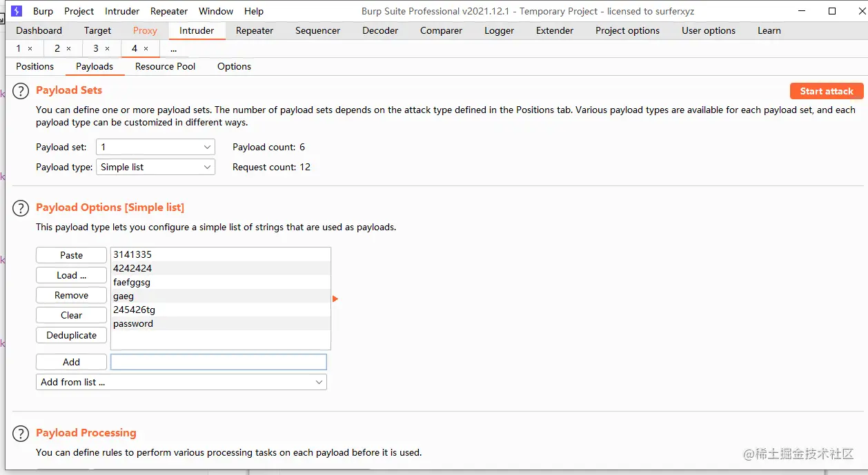The image size is (868, 475).
Task: Close Intruder tab 3
Action: coord(107,49)
